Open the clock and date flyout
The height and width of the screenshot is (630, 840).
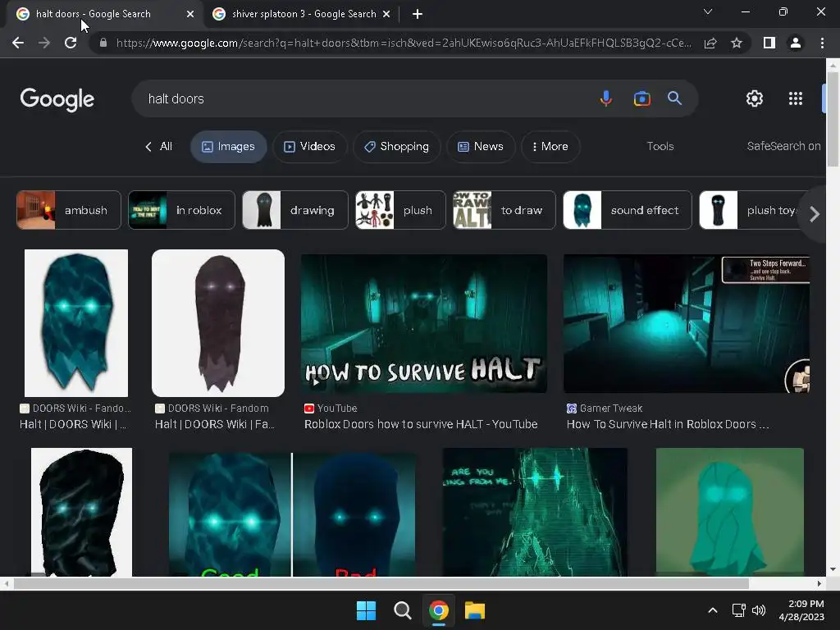point(801,610)
